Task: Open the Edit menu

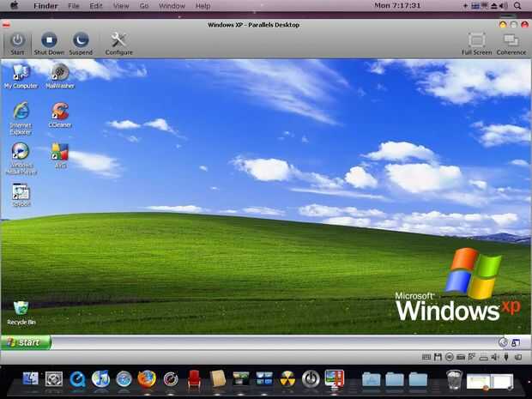Action: [96, 6]
